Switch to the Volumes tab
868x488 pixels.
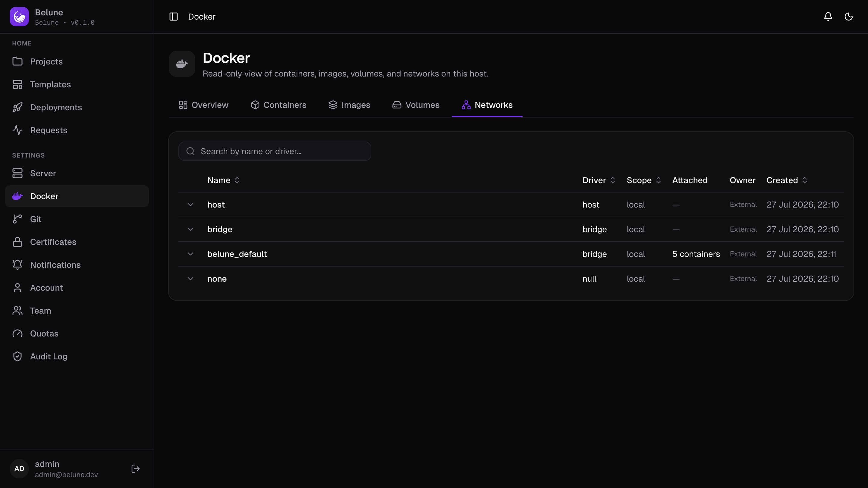click(x=416, y=105)
